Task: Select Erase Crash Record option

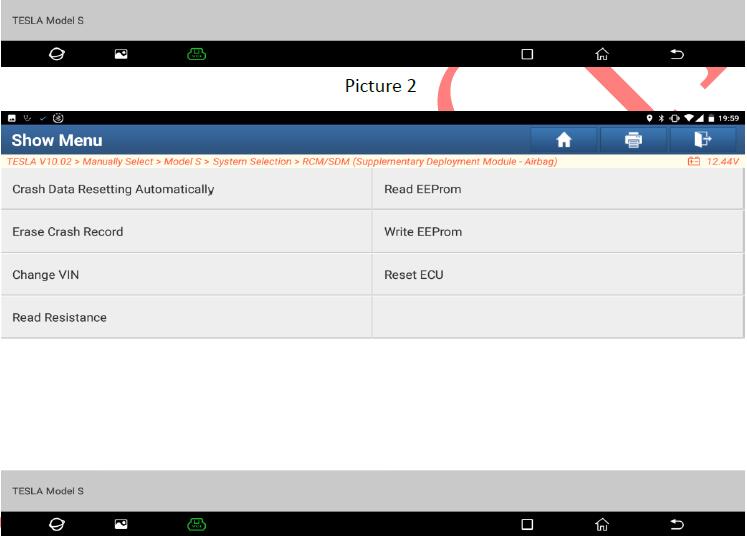Action: tap(186, 232)
